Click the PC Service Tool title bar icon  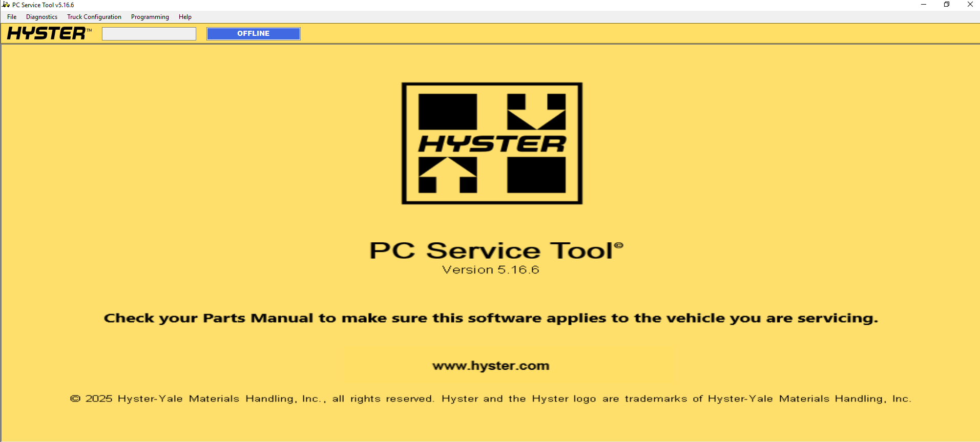[6, 5]
